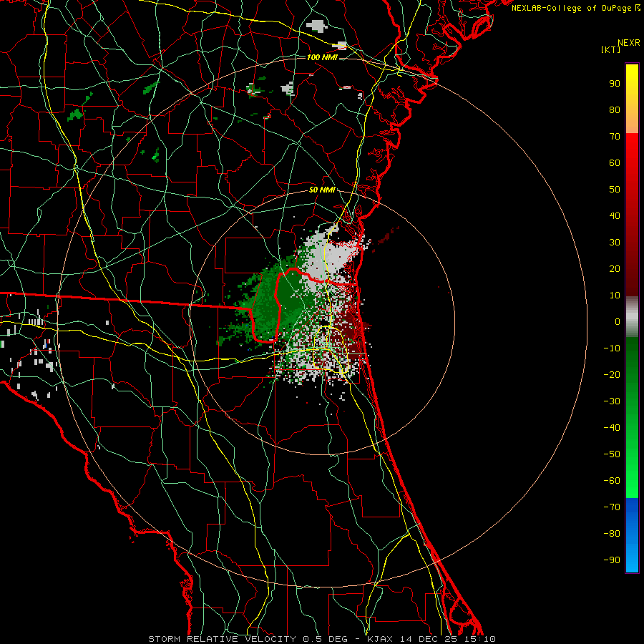Click the 90 value on the velocity scale
The image size is (644, 644).
coord(615,84)
